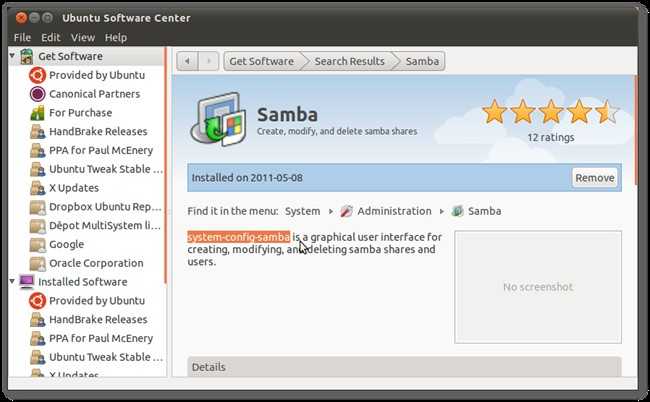Click the 'System' menu path label
The image size is (650, 402).
[x=302, y=211]
